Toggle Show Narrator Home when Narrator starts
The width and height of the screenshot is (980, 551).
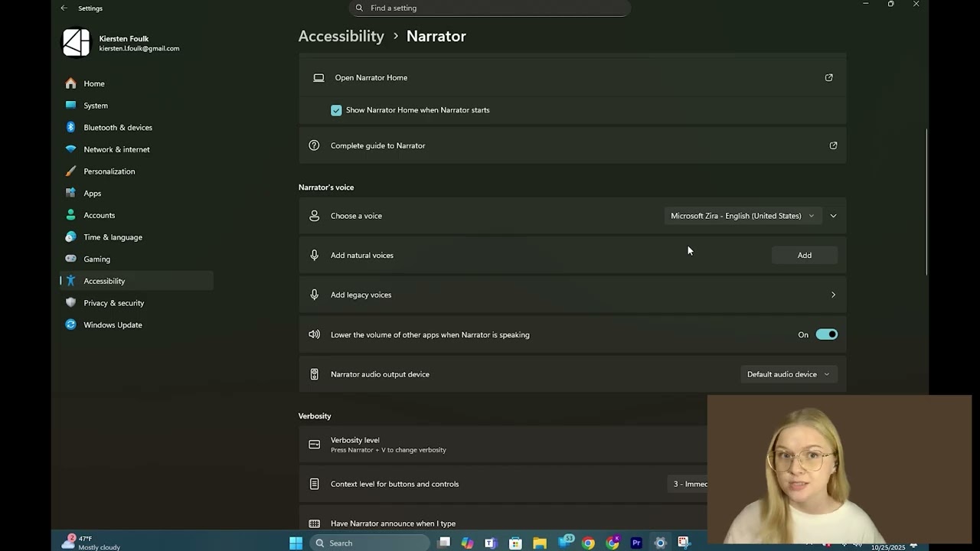click(336, 110)
